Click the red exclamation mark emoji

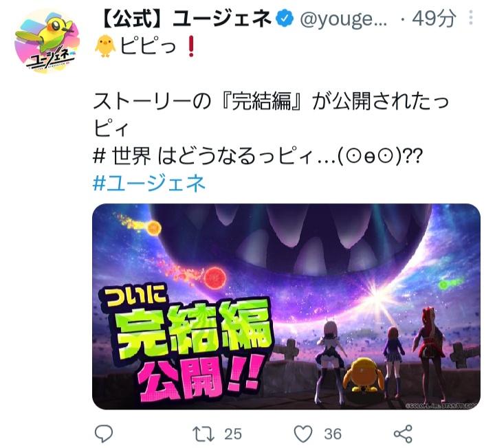click(190, 46)
